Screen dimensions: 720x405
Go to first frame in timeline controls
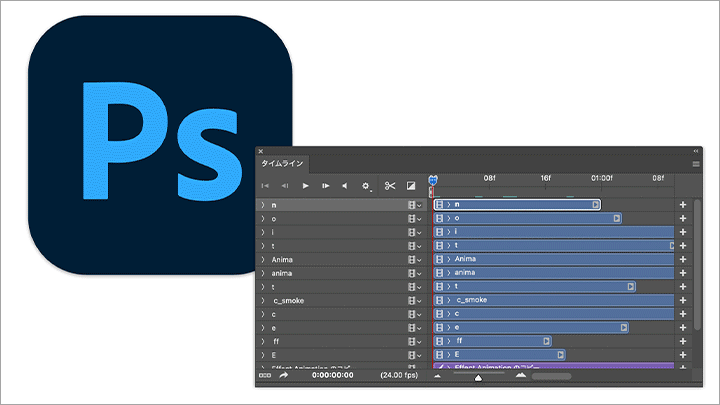(265, 186)
